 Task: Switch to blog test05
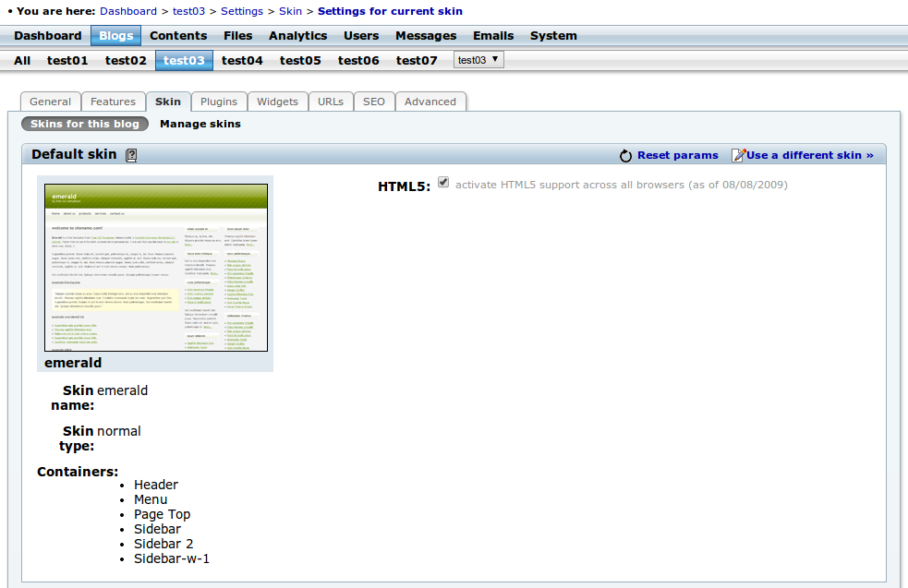(x=300, y=61)
